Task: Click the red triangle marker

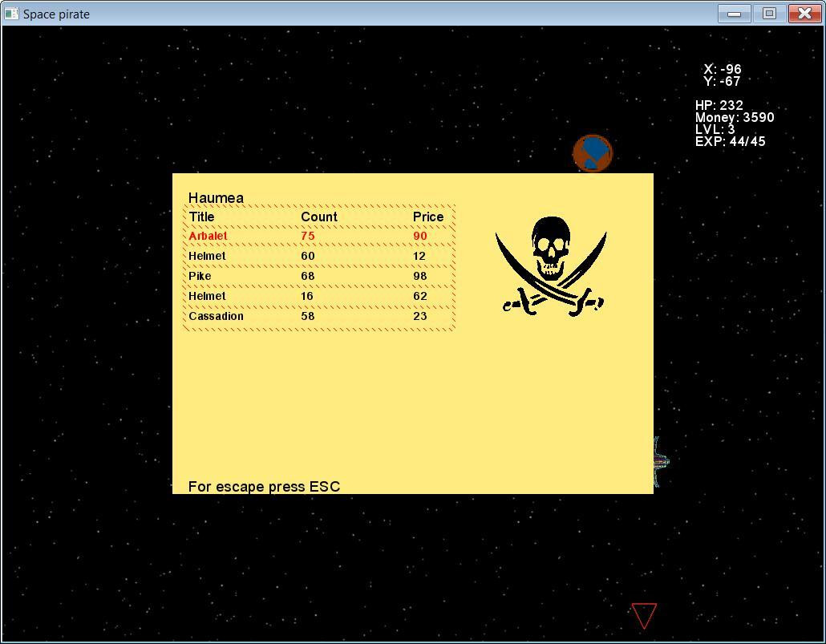Action: click(x=644, y=616)
